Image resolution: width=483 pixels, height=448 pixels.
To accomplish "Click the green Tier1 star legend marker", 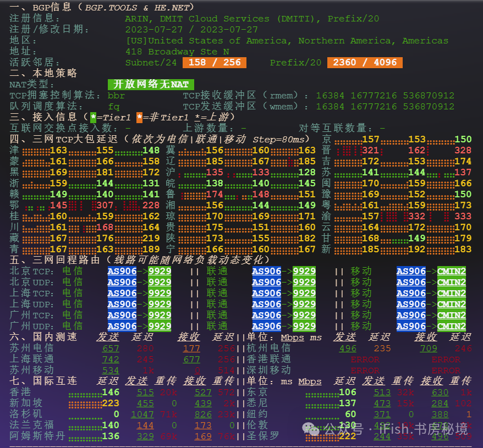I will (x=93, y=117).
